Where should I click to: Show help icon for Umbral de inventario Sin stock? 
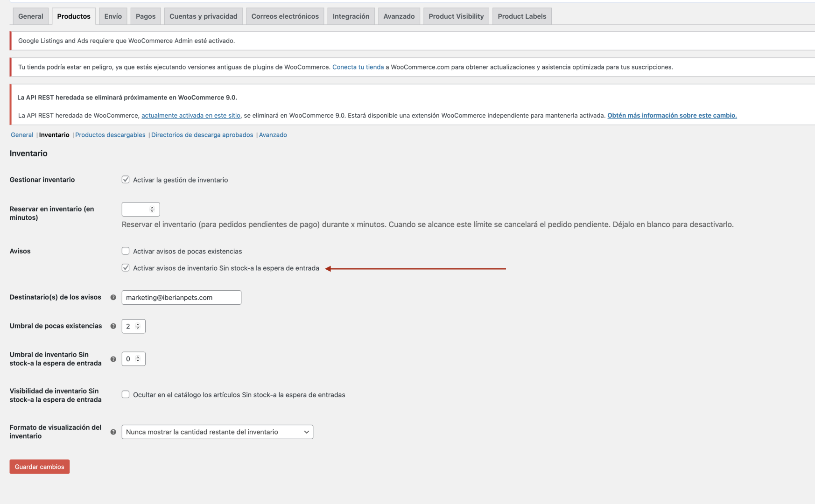pyautogui.click(x=113, y=359)
